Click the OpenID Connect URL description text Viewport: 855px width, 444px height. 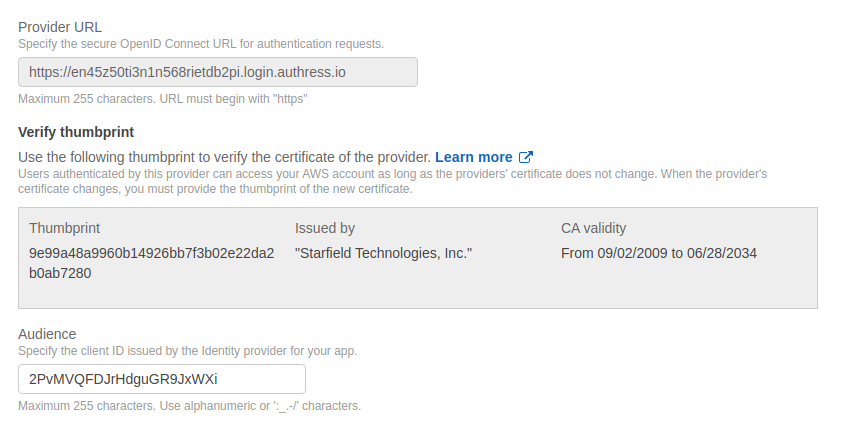(x=201, y=43)
